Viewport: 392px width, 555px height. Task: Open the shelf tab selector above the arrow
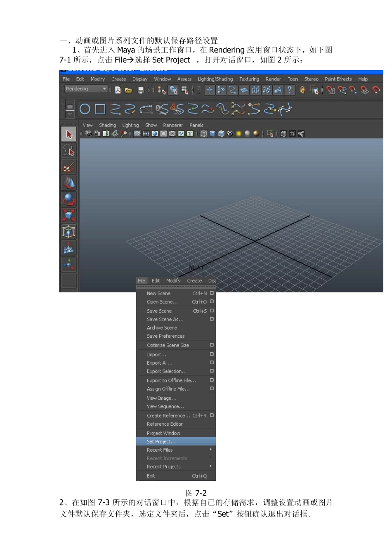tap(70, 107)
